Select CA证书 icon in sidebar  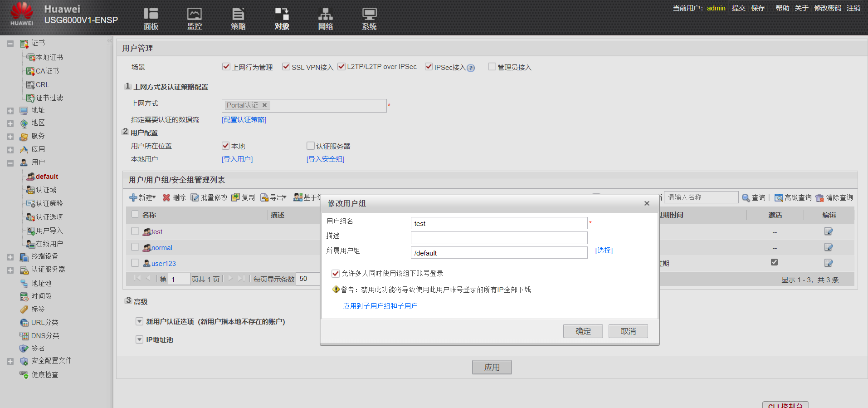[30, 71]
